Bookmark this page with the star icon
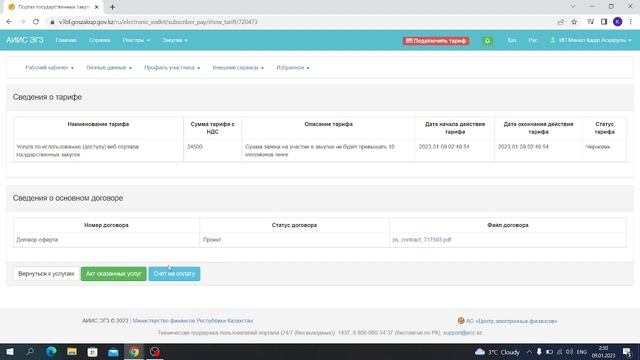Viewport: 640px width, 360px height. tap(574, 22)
